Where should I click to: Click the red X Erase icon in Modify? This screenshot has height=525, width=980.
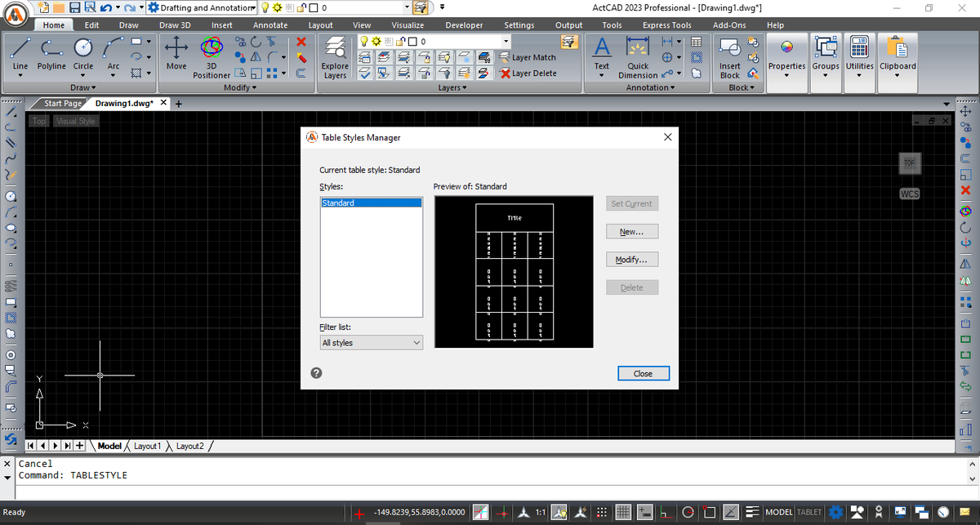pos(301,42)
